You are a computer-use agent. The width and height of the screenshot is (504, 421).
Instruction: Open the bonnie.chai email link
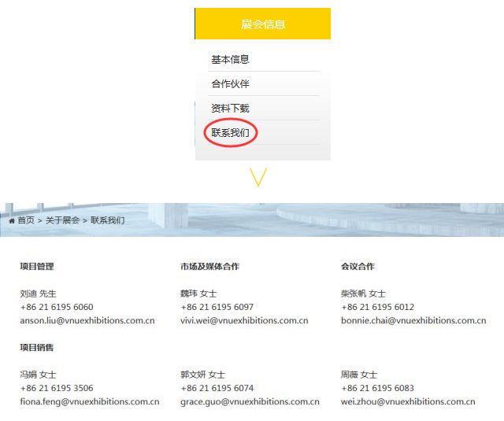click(413, 321)
